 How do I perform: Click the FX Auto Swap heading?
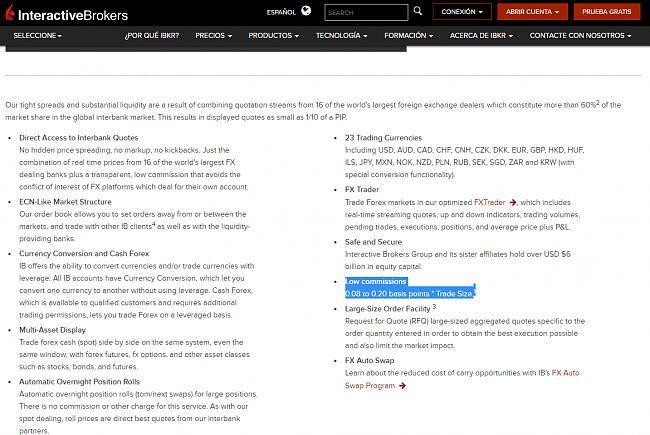click(370, 360)
